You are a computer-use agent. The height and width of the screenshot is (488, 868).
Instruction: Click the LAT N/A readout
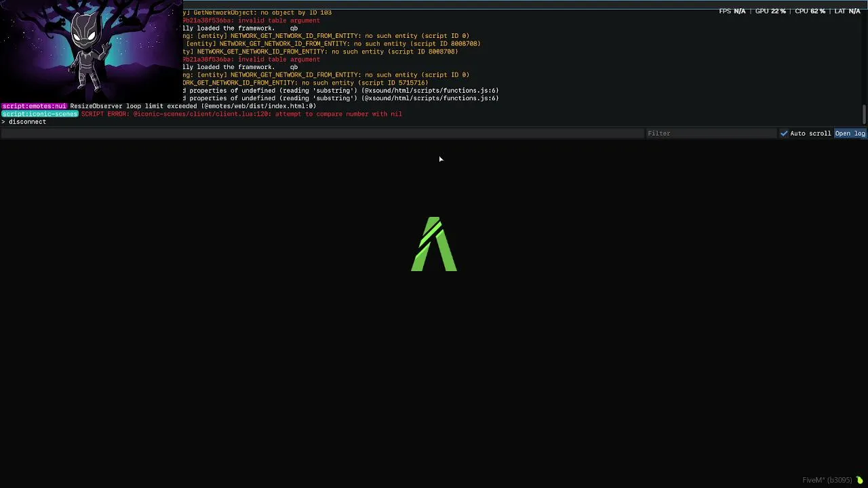coord(848,12)
